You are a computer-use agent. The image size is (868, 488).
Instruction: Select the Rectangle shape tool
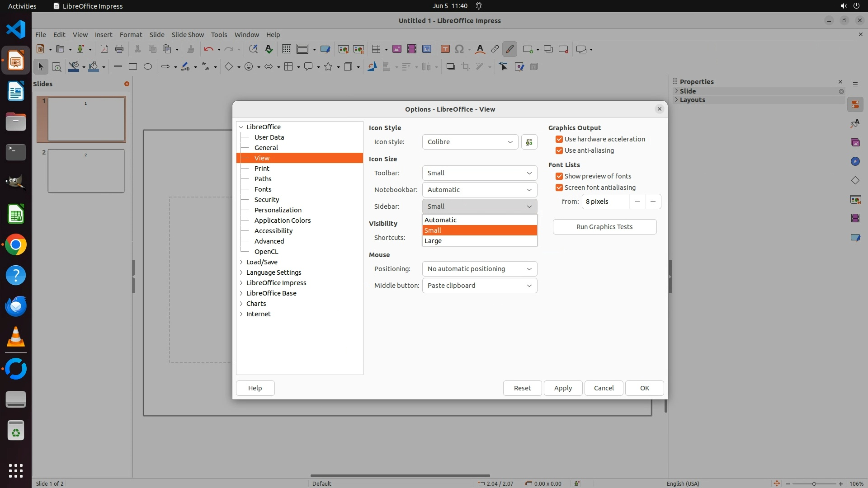133,67
